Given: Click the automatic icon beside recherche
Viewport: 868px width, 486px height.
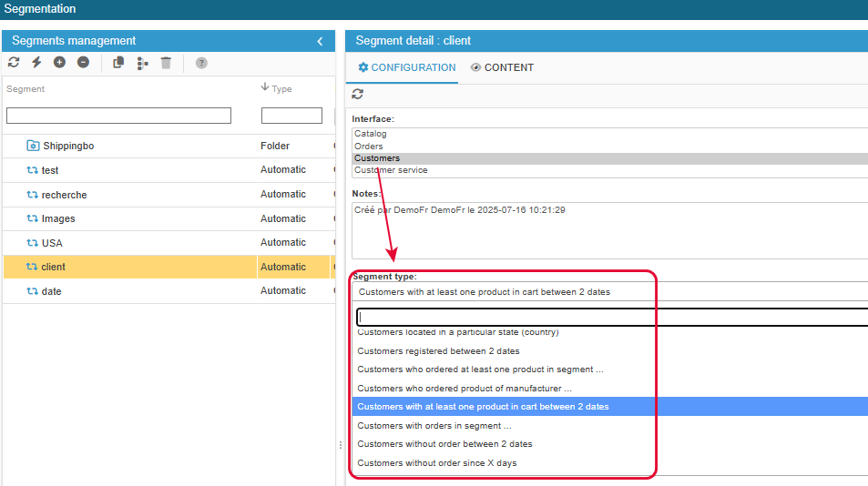Looking at the screenshot, I should click(x=32, y=195).
